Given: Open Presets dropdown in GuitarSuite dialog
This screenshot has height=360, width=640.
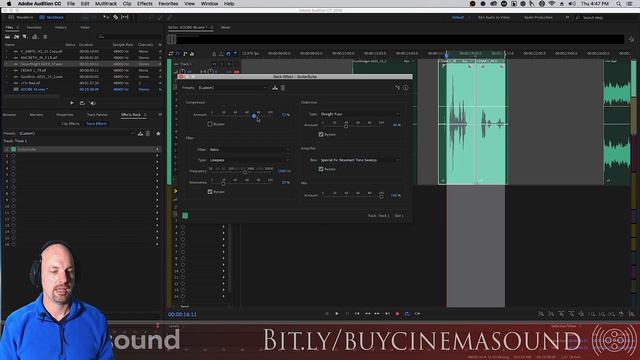Looking at the screenshot, I should [233, 87].
